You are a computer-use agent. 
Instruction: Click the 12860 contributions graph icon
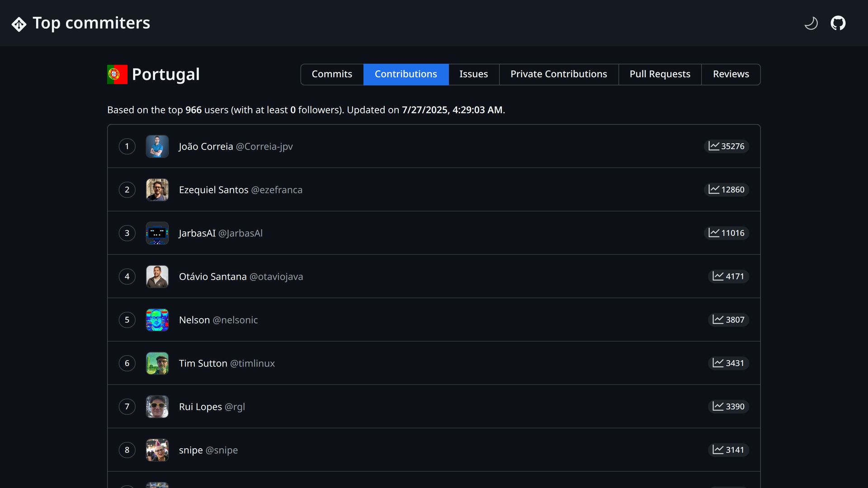[x=714, y=189]
